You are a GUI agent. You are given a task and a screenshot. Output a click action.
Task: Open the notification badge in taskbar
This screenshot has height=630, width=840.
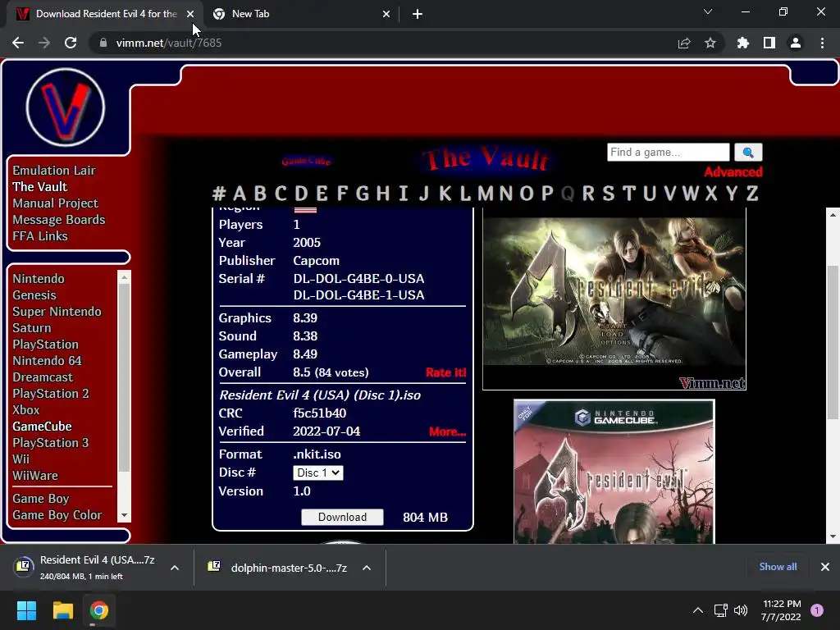(817, 610)
